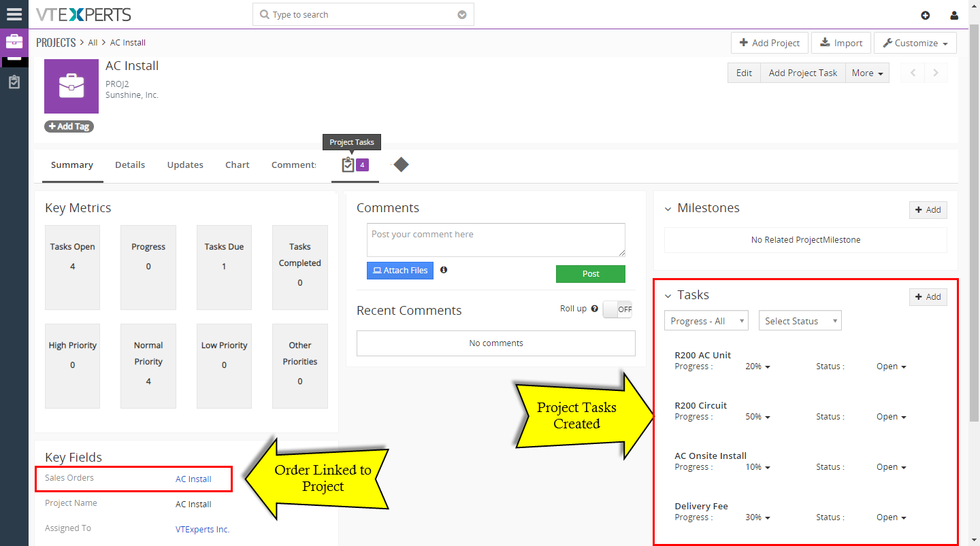The width and height of the screenshot is (980, 546).
Task: Click the VTExperts logo
Action: (x=83, y=14)
